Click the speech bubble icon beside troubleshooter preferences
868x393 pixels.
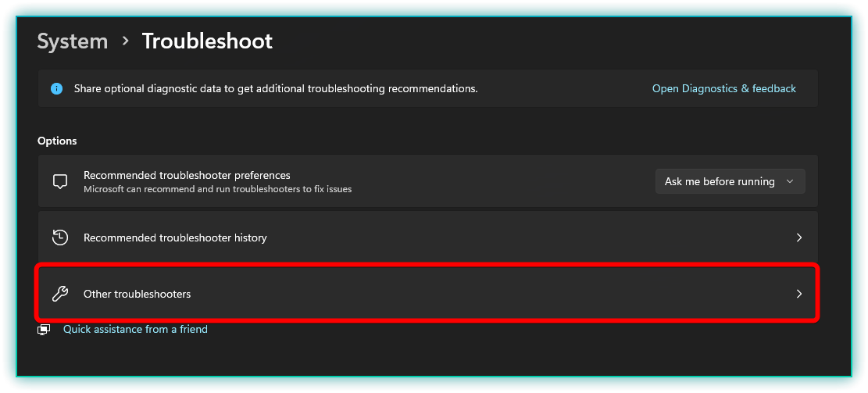(x=60, y=181)
